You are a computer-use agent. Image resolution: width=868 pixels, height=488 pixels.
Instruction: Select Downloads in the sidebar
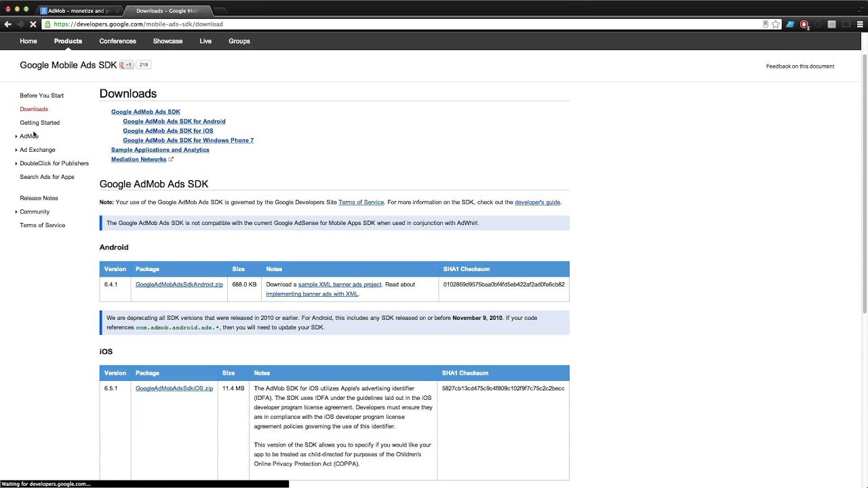[x=34, y=109]
